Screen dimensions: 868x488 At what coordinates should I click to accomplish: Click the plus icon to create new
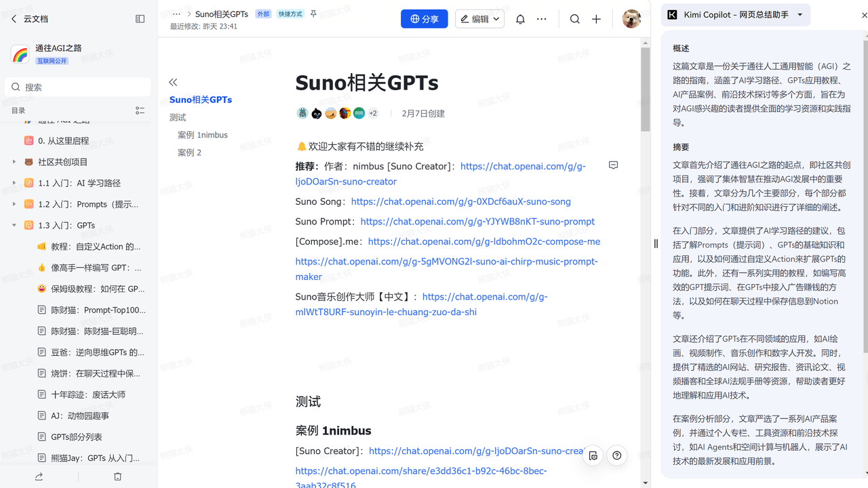596,19
